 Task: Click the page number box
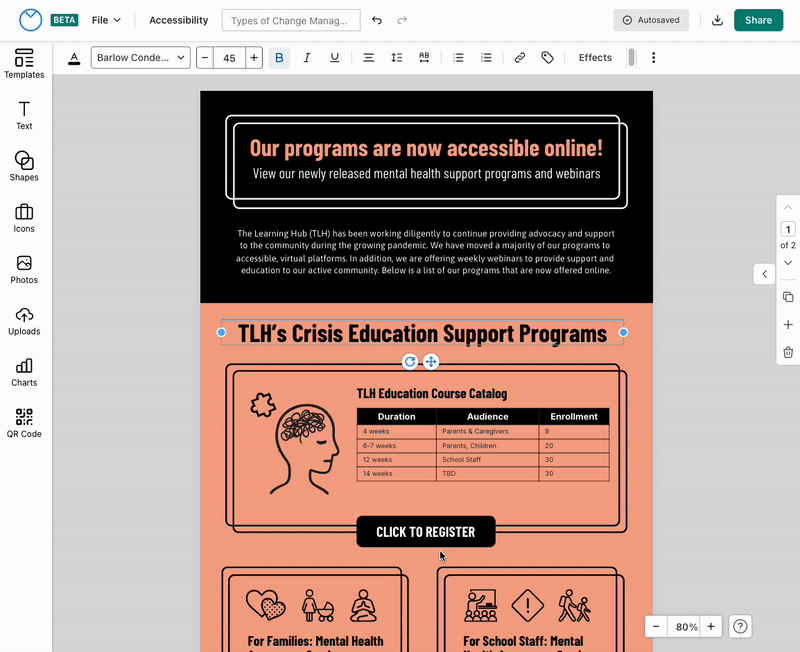tap(788, 230)
